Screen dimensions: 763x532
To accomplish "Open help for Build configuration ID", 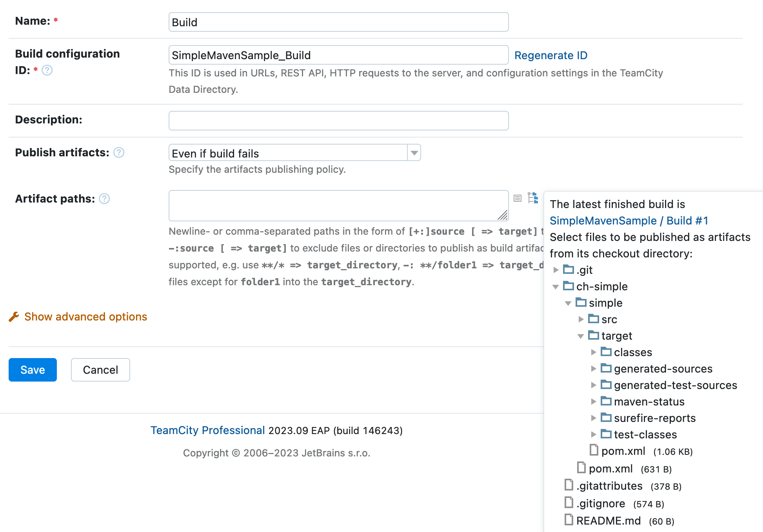I will 47,70.
